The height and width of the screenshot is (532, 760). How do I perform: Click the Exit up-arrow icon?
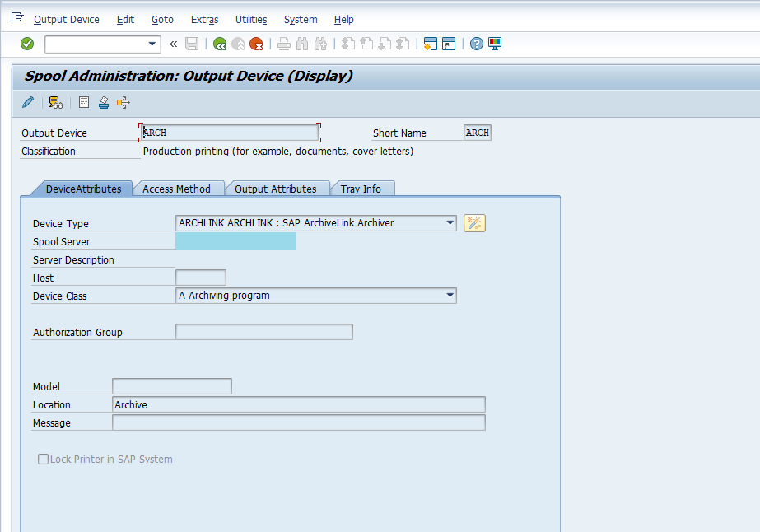[238, 44]
